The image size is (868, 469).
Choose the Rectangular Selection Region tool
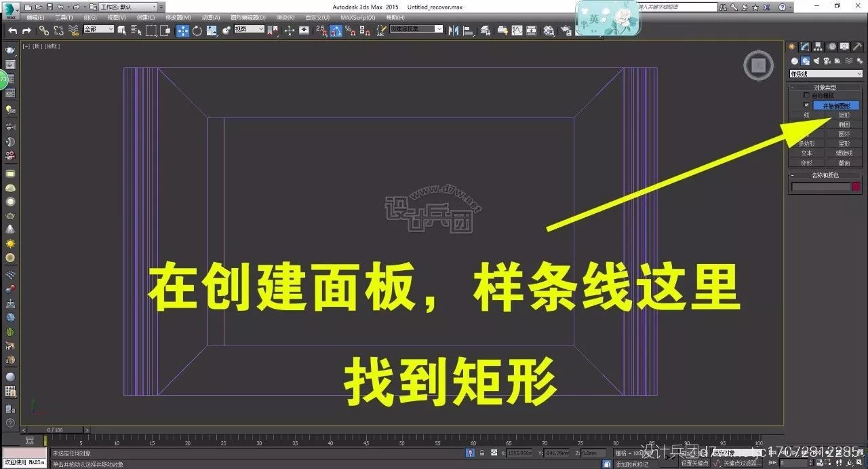pos(151,31)
